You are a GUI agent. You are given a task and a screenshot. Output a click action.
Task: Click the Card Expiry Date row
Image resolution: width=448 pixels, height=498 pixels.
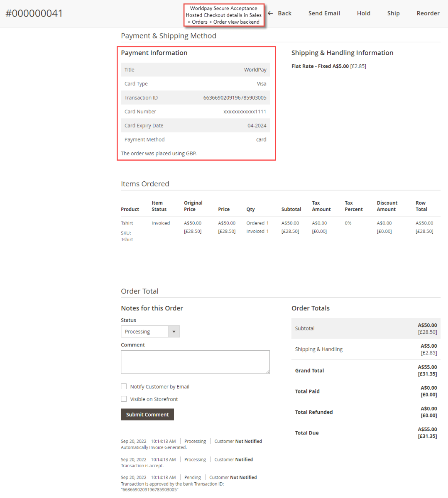click(x=195, y=125)
